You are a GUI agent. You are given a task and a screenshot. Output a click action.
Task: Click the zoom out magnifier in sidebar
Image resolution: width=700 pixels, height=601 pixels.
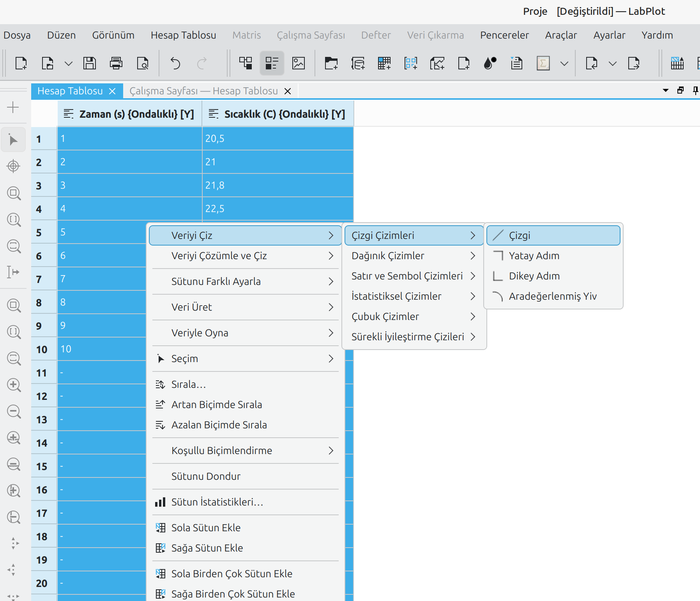(14, 412)
